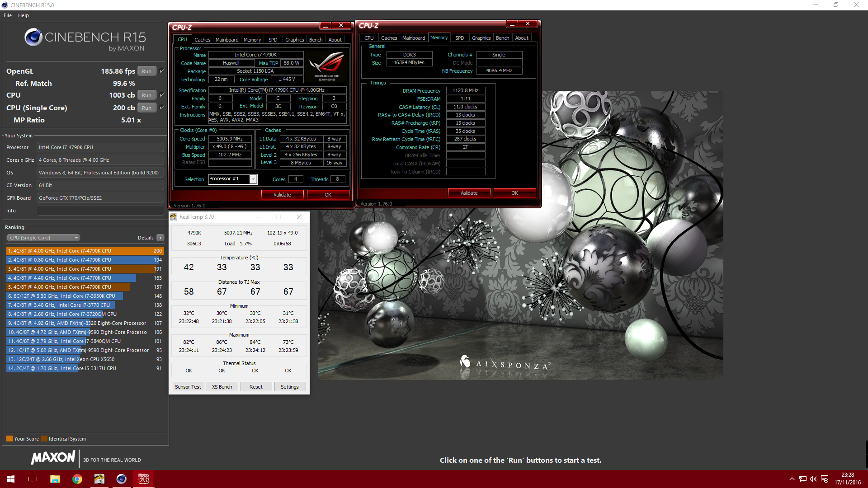868x488 pixels.
Task: Open Caches tab in right CPU-Z window
Action: point(389,38)
